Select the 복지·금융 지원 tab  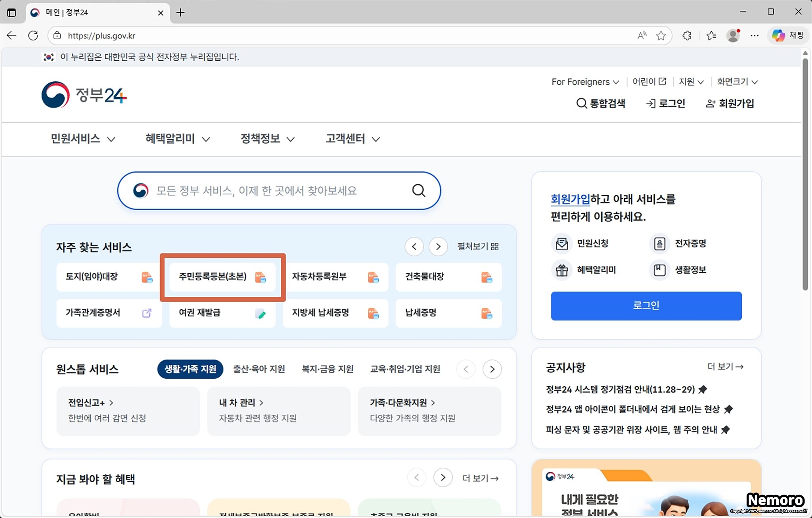327,369
